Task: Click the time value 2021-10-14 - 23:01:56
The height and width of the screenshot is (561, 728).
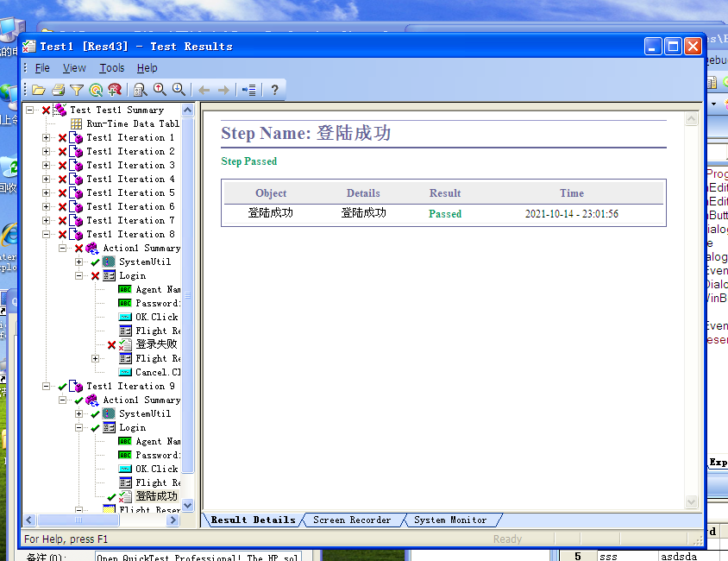Action: click(572, 214)
